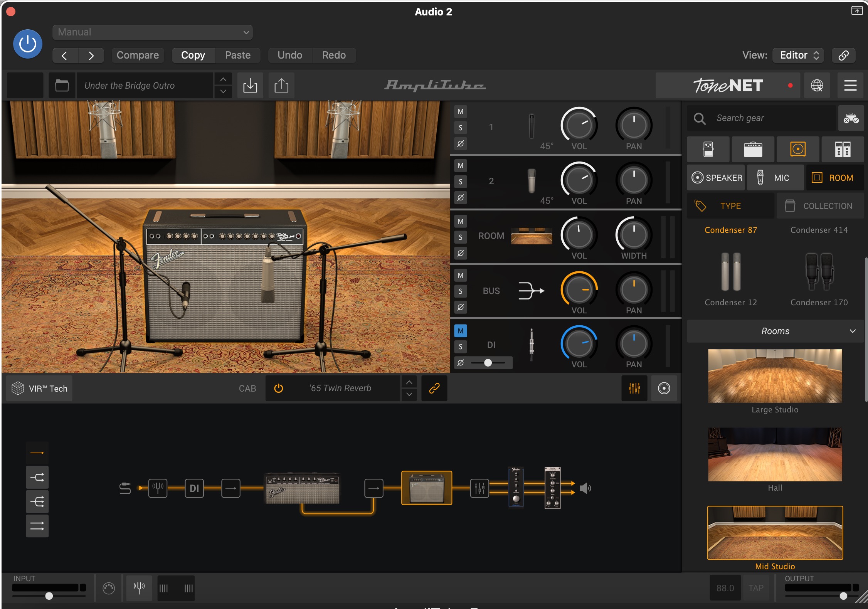Select Condenser 414 mic

point(819,230)
